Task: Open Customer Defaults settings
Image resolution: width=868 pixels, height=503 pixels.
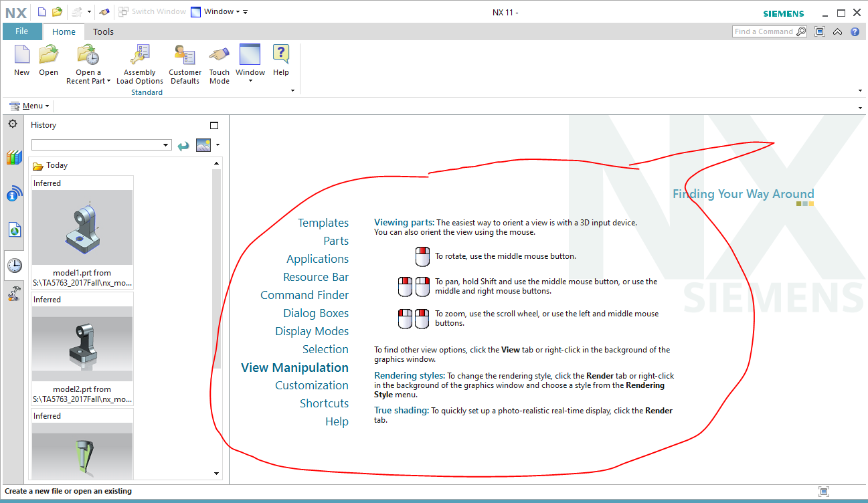Action: (x=185, y=64)
